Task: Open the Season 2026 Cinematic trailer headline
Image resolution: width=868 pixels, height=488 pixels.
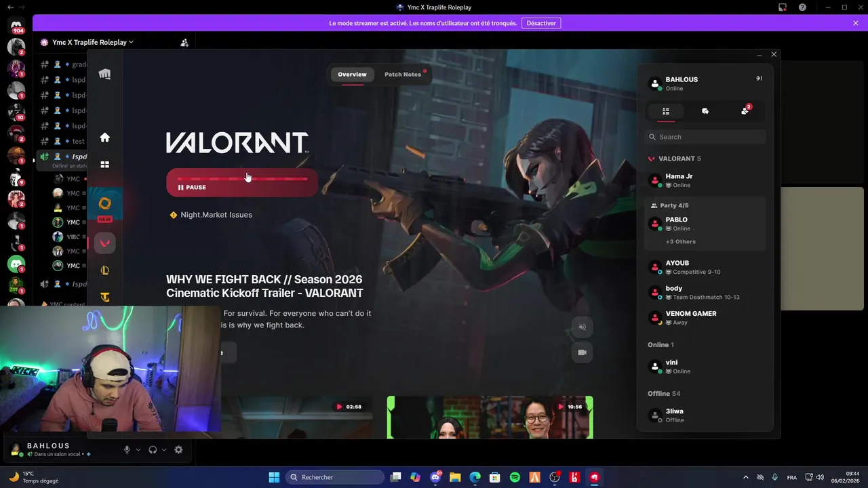Action: pos(264,286)
